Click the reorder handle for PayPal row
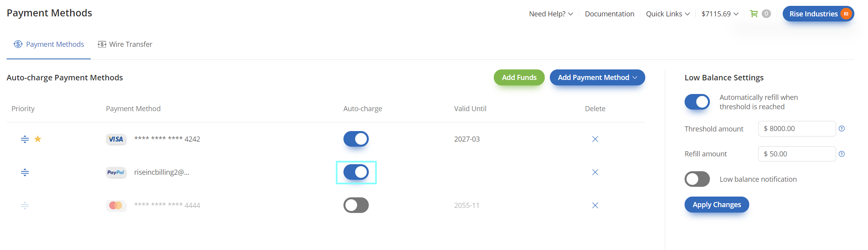Viewport: 868px width, 250px height. pyautogui.click(x=25, y=172)
